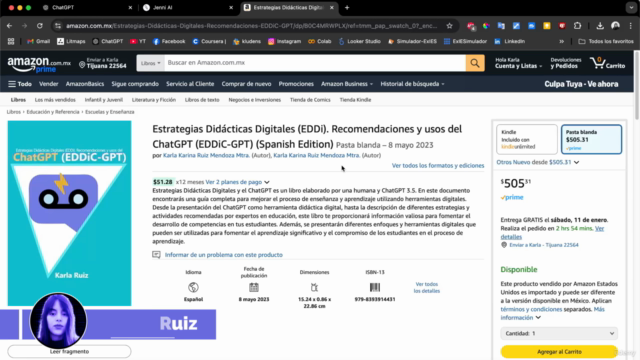Image resolution: width=640 pixels, height=360 pixels.
Task: Open the Colab bookmark
Action: 320,41
